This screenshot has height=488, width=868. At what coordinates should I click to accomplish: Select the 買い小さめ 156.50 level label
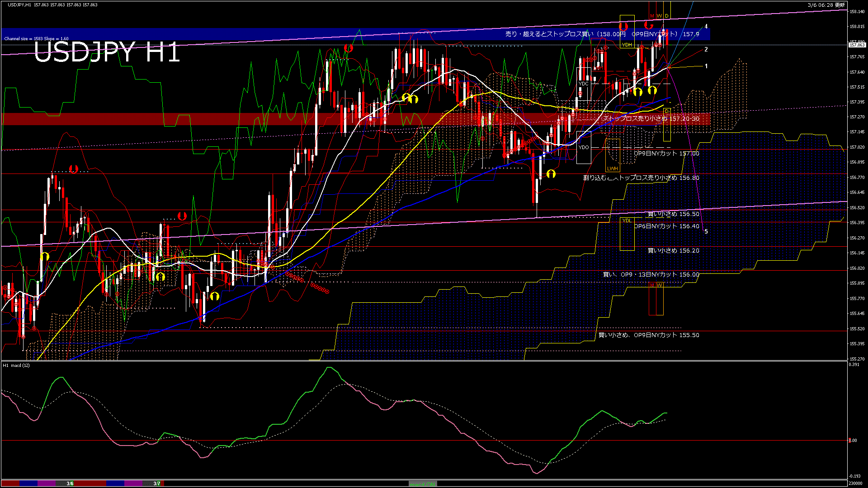(x=673, y=214)
